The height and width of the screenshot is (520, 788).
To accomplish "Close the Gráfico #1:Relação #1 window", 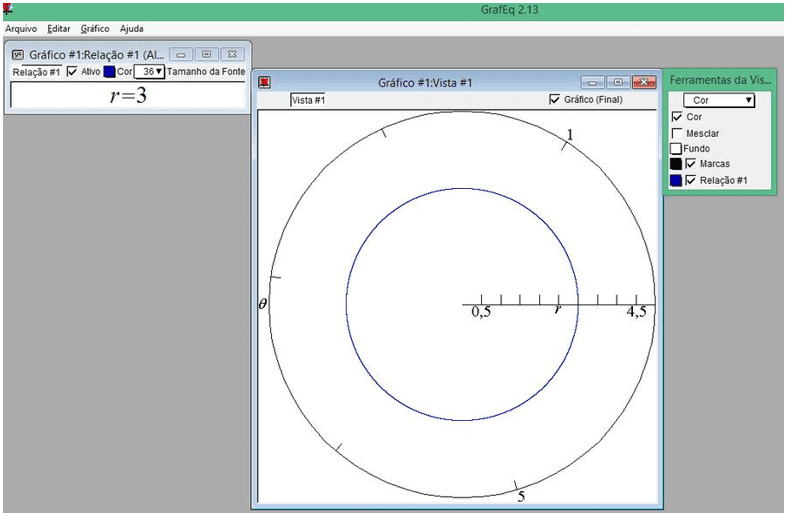I will coord(232,54).
